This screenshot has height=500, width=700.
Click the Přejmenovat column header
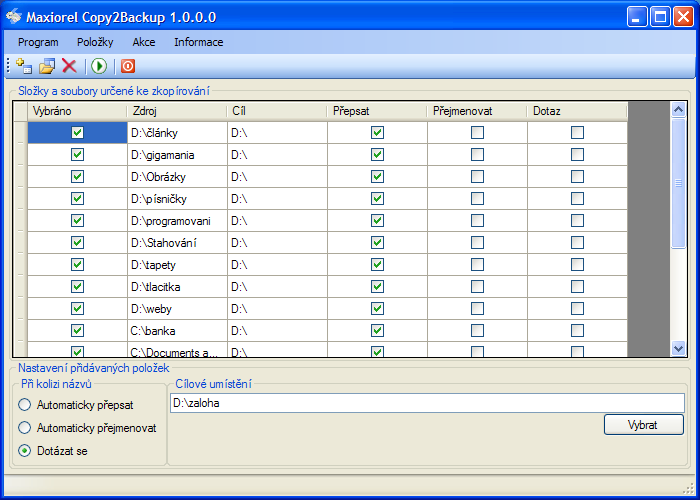pos(477,111)
